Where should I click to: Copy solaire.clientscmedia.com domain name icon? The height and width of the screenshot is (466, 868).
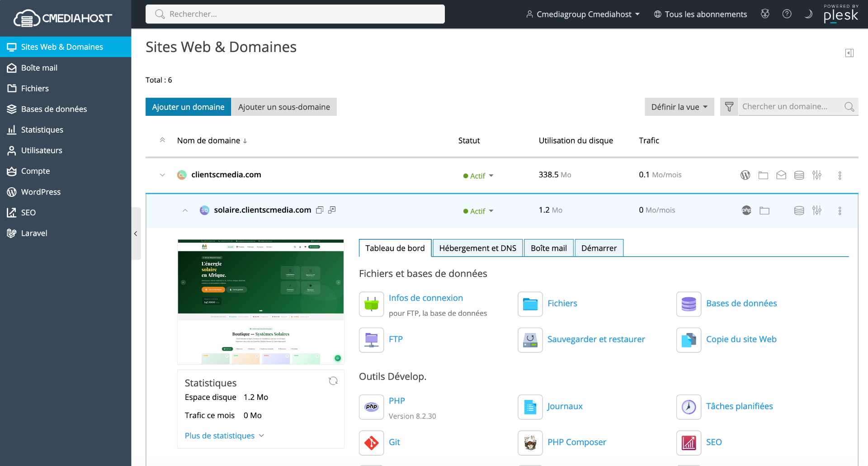pyautogui.click(x=320, y=210)
